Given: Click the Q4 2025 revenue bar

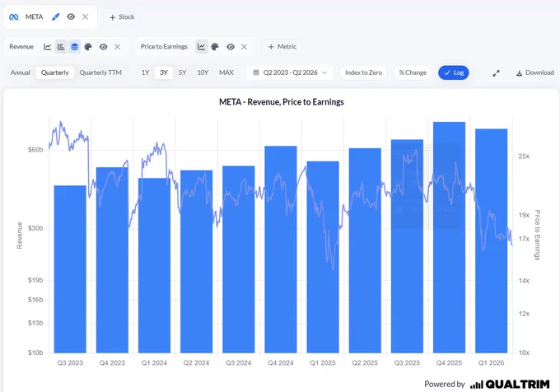Looking at the screenshot, I should click(x=449, y=237).
